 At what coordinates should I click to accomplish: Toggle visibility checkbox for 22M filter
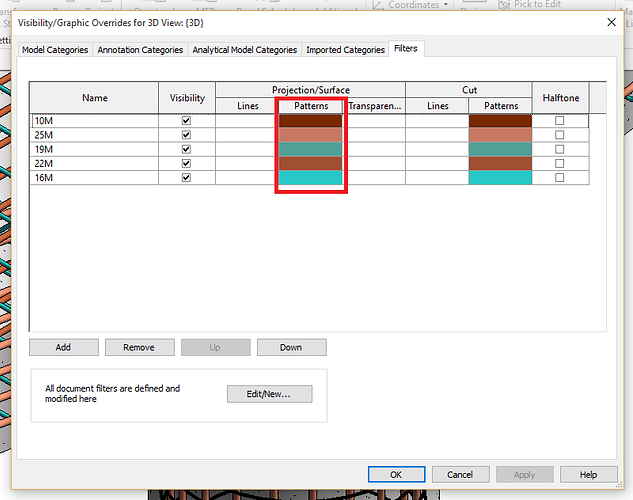[186, 163]
